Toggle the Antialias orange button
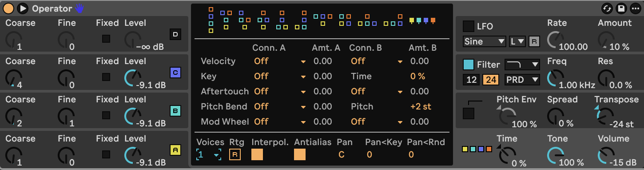The width and height of the screenshot is (644, 170). 300,154
